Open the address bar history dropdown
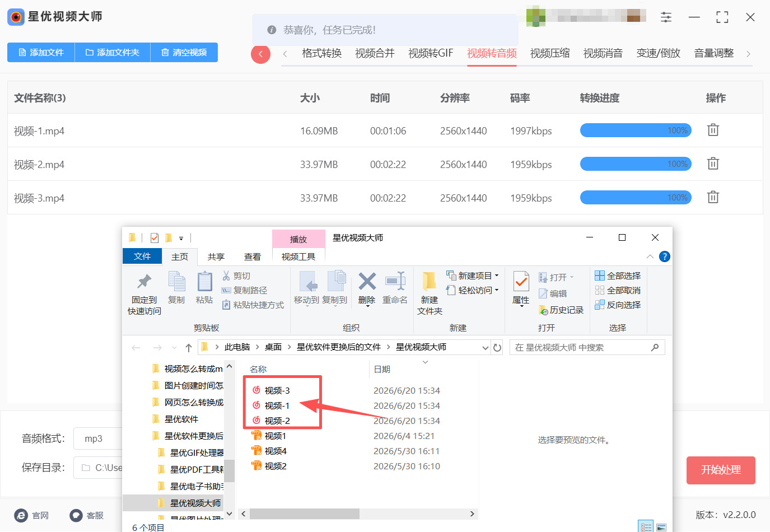This screenshot has height=532, width=770. (485, 348)
